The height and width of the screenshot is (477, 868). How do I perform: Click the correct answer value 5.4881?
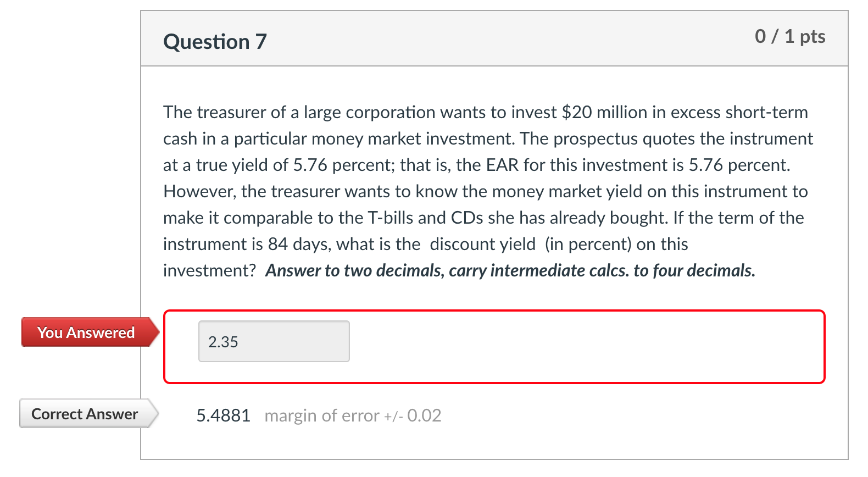point(223,415)
